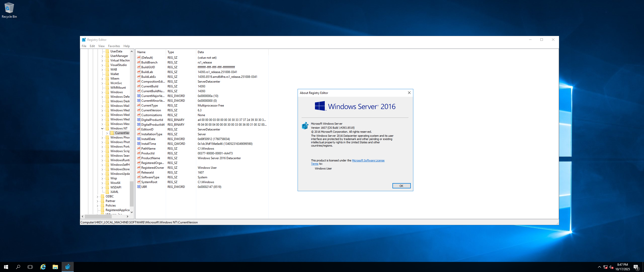Click the tree pane's scroll down arrow

(x=132, y=212)
